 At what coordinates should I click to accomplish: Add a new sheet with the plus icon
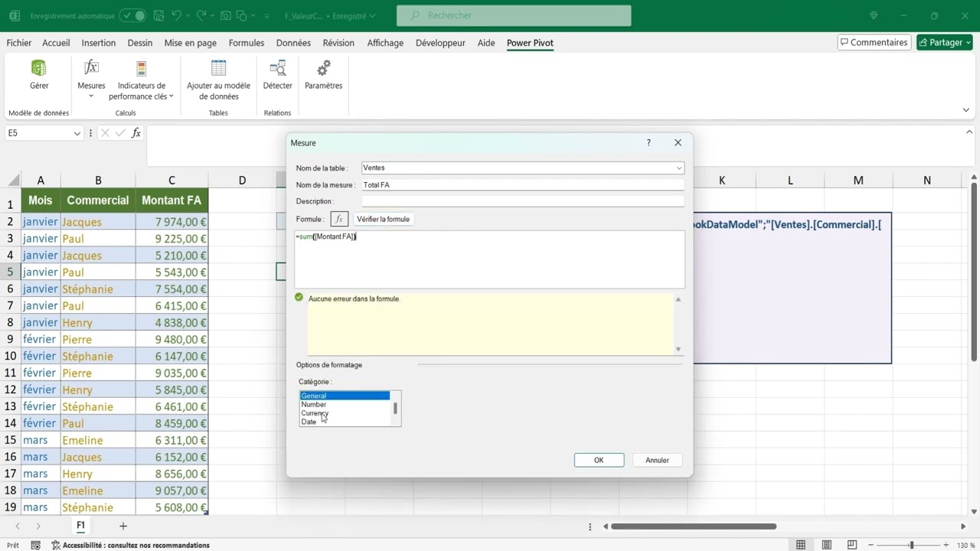pyautogui.click(x=122, y=526)
